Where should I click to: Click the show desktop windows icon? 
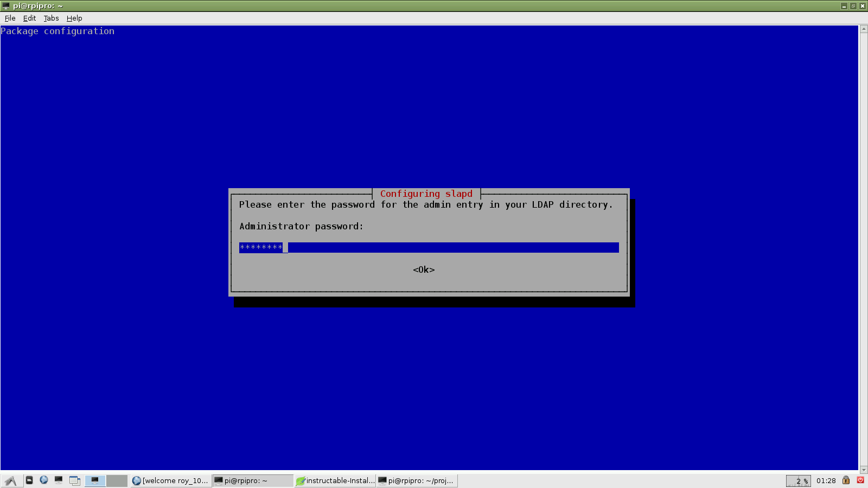pyautogui.click(x=75, y=480)
